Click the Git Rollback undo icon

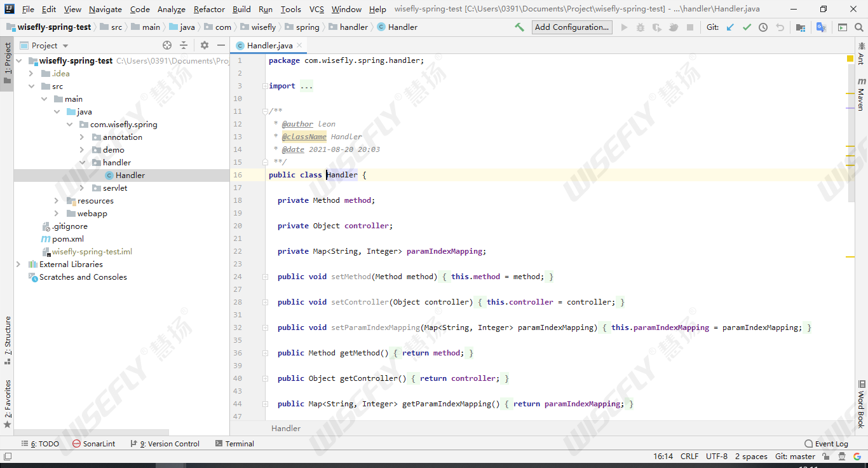pos(780,27)
